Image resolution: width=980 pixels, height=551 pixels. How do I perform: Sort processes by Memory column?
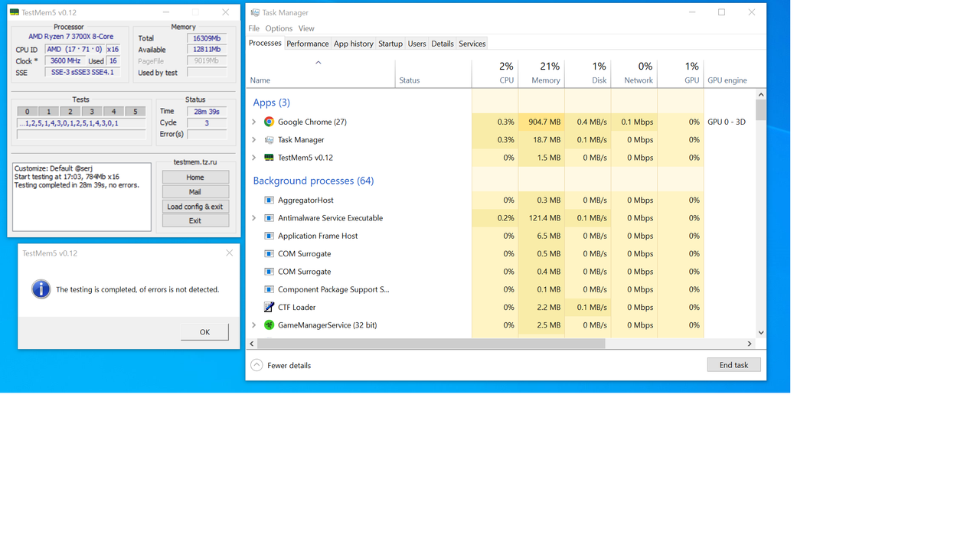coord(541,73)
